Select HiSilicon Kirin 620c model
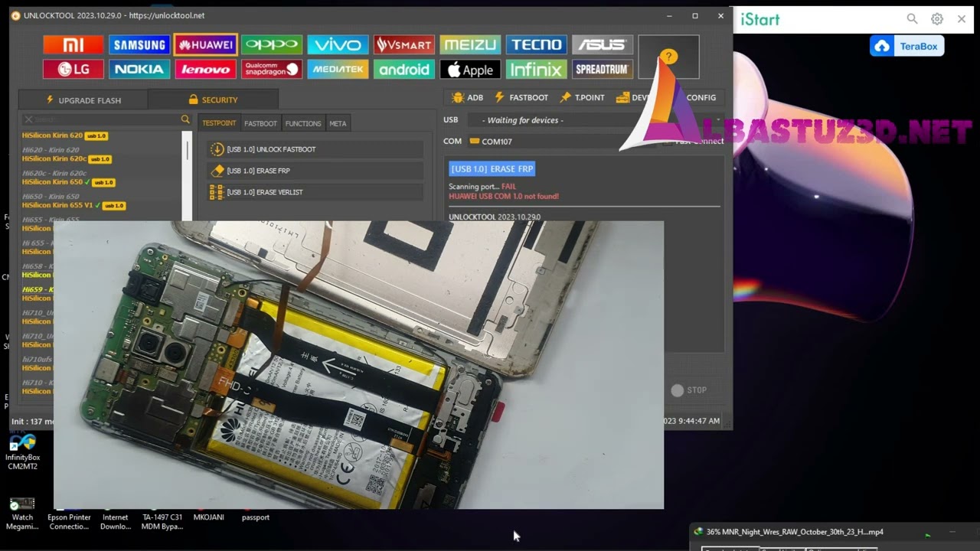The height and width of the screenshot is (551, 980). click(x=67, y=158)
